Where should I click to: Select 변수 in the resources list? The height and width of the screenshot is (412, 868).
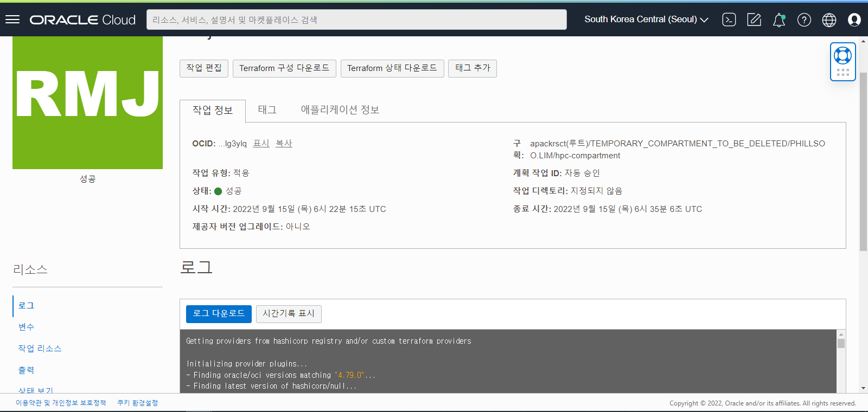26,327
